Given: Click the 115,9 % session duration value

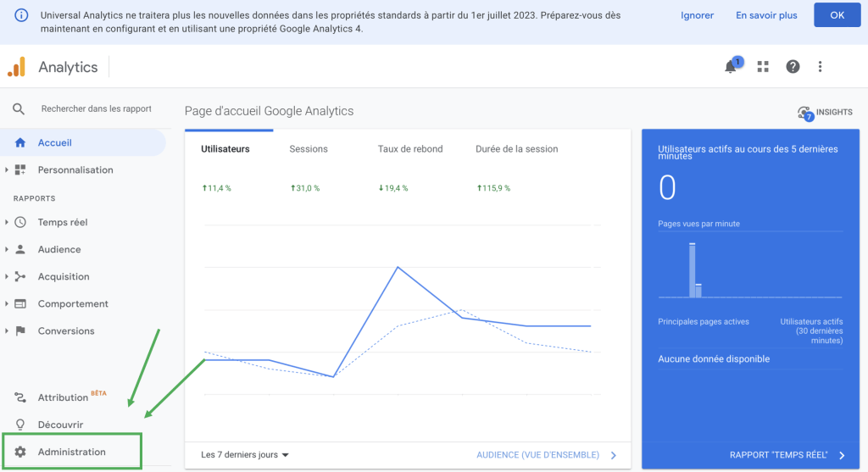Looking at the screenshot, I should 493,188.
